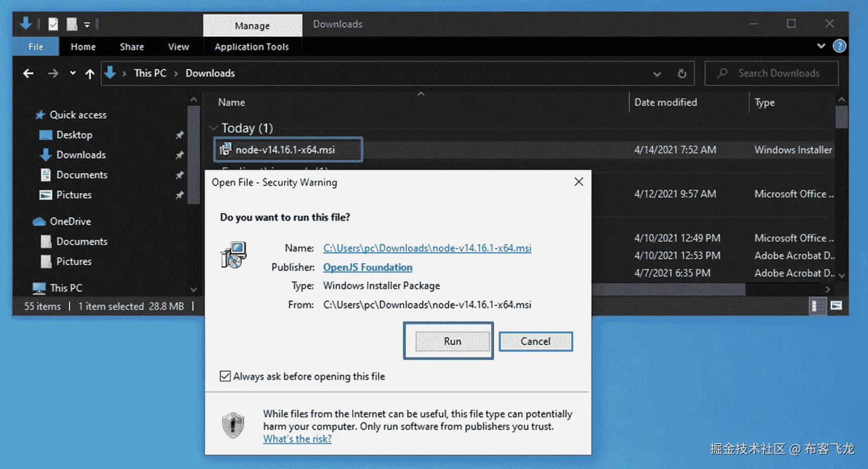Open the recent locations dropdown
The image size is (868, 469).
[73, 74]
